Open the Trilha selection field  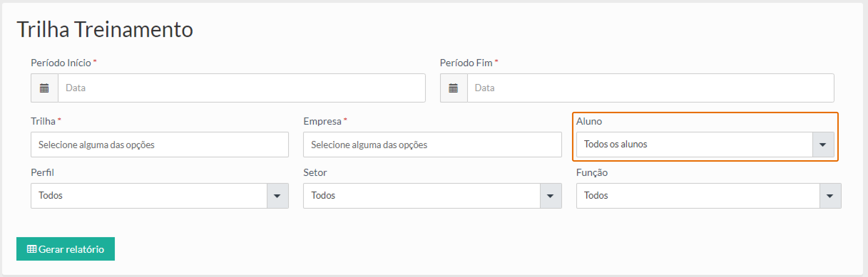tap(159, 145)
